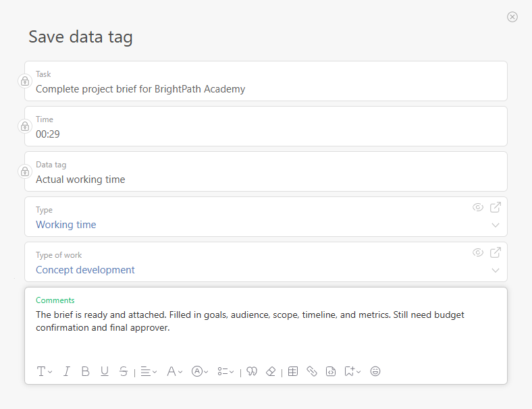532x409 pixels.
Task: Toggle visibility eye icon in Type field
Action: [478, 207]
